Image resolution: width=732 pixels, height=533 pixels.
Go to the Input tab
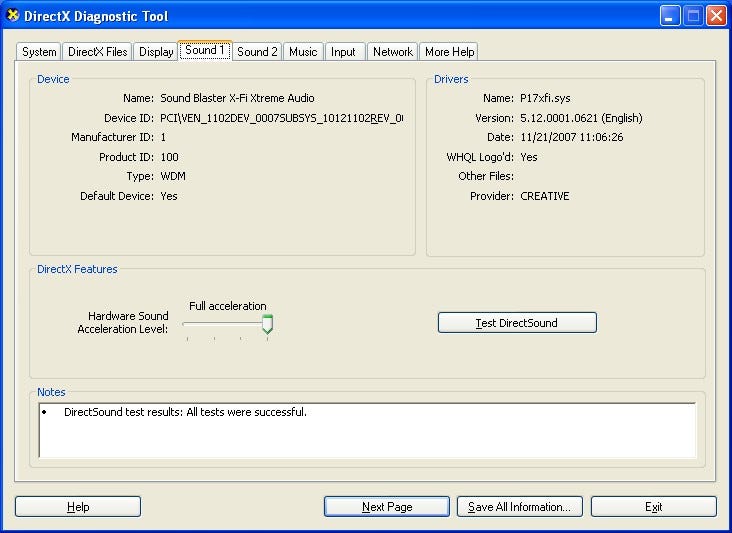[343, 52]
